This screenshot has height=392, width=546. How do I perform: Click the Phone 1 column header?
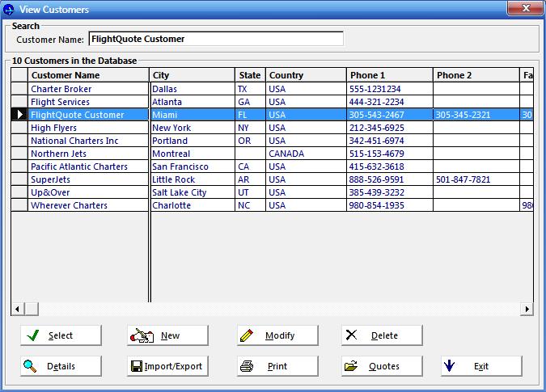coord(390,75)
